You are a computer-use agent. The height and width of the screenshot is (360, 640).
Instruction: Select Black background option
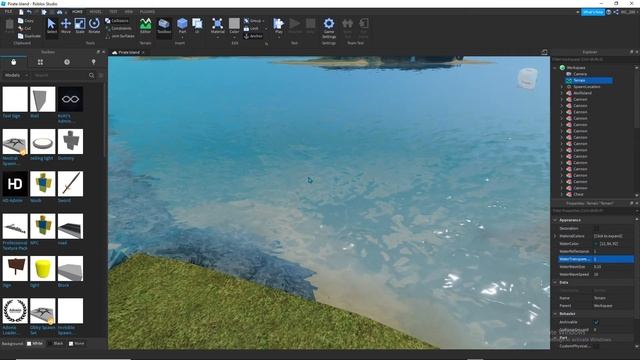pos(56,344)
